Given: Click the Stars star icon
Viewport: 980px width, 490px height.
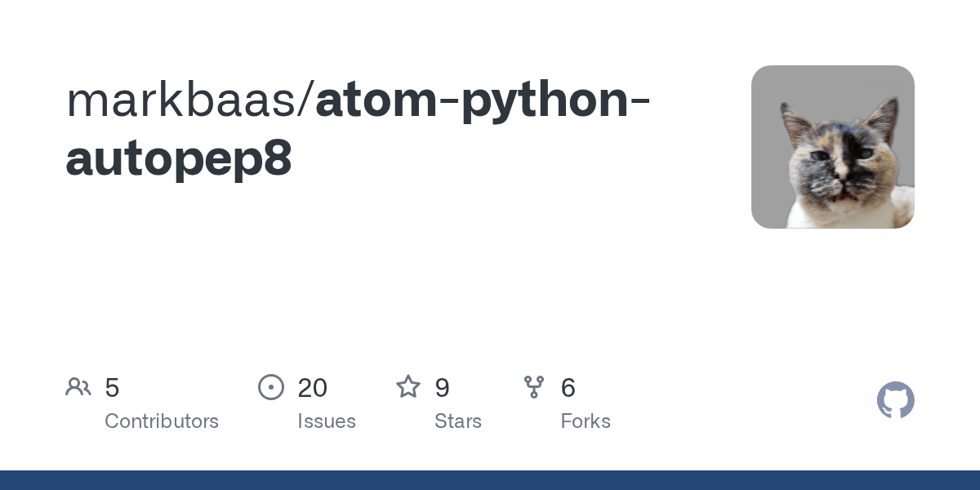Looking at the screenshot, I should pyautogui.click(x=408, y=387).
